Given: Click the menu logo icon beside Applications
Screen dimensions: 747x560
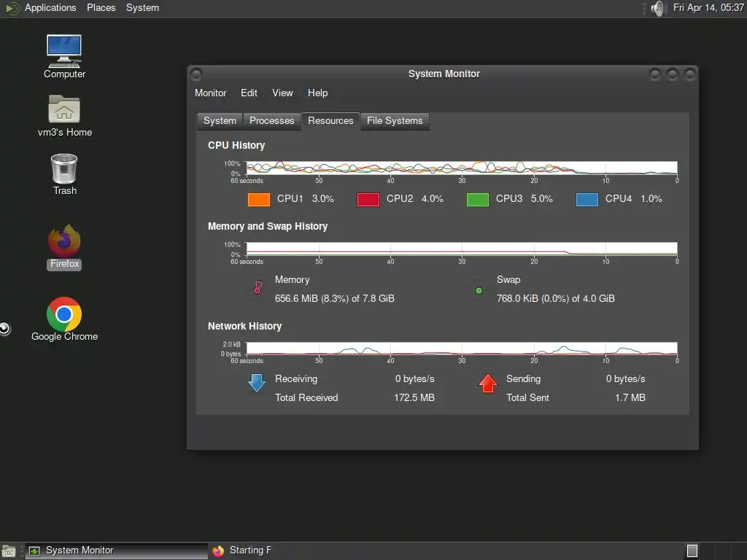Looking at the screenshot, I should 12,8.
